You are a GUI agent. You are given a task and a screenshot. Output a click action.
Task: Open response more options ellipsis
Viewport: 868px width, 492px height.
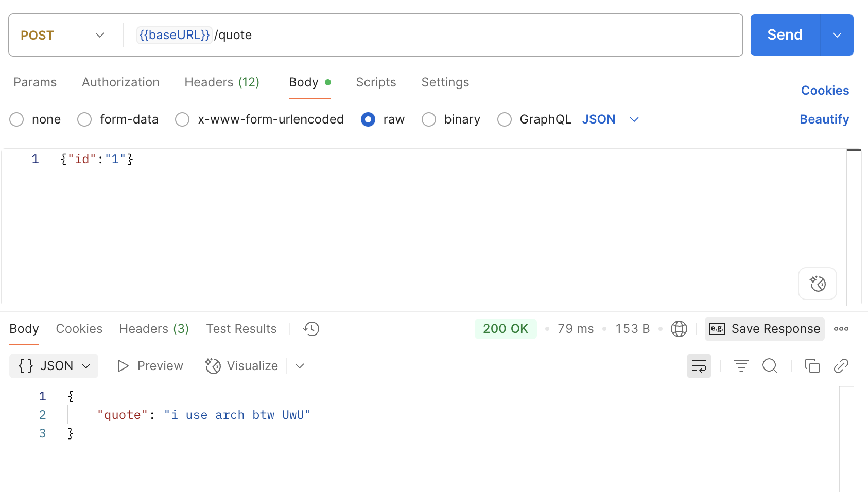click(x=841, y=329)
